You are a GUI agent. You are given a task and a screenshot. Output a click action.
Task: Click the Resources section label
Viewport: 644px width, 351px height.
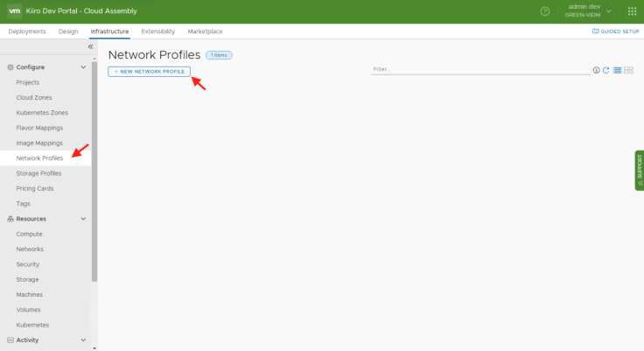[x=31, y=219]
